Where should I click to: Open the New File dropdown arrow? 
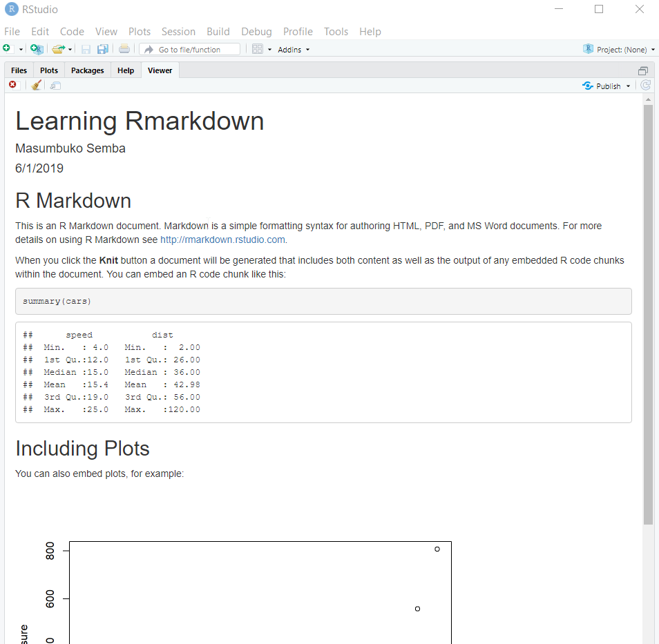(x=21, y=50)
